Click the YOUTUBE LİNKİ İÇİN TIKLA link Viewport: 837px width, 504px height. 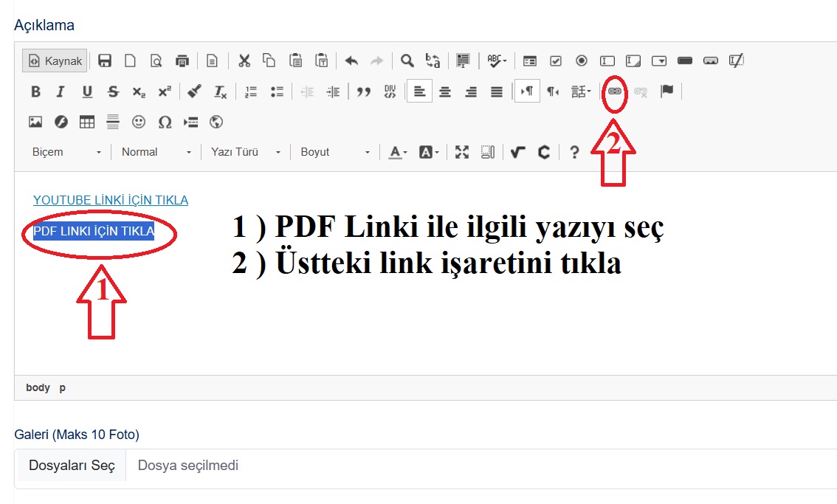click(111, 200)
